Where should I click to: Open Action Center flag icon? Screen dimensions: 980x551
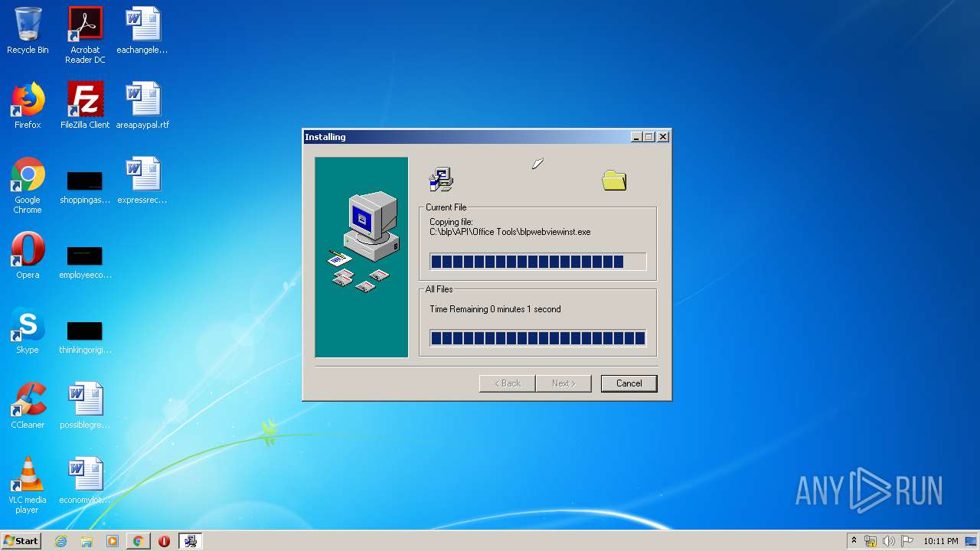[907, 541]
